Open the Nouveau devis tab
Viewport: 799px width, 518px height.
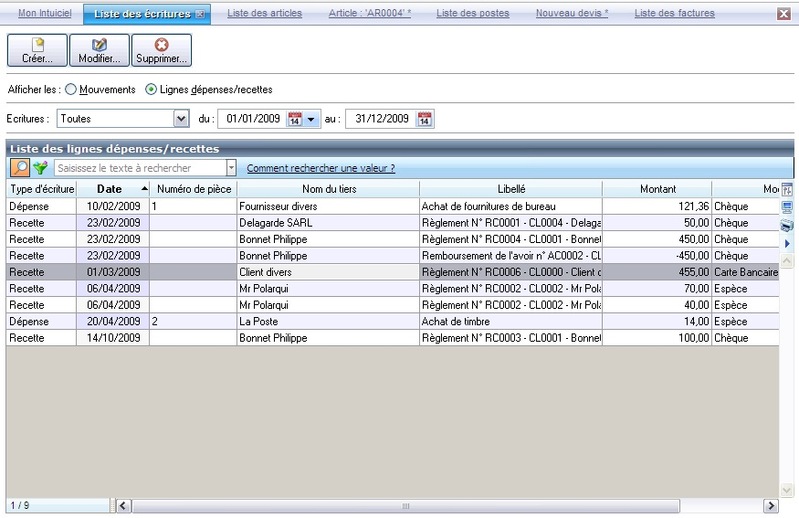click(572, 13)
